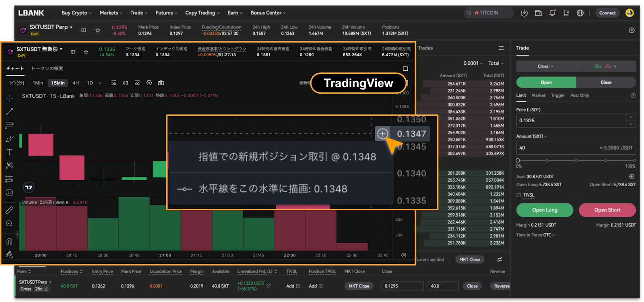Select the ruler measure tool
This screenshot has width=644, height=302.
click(10, 210)
